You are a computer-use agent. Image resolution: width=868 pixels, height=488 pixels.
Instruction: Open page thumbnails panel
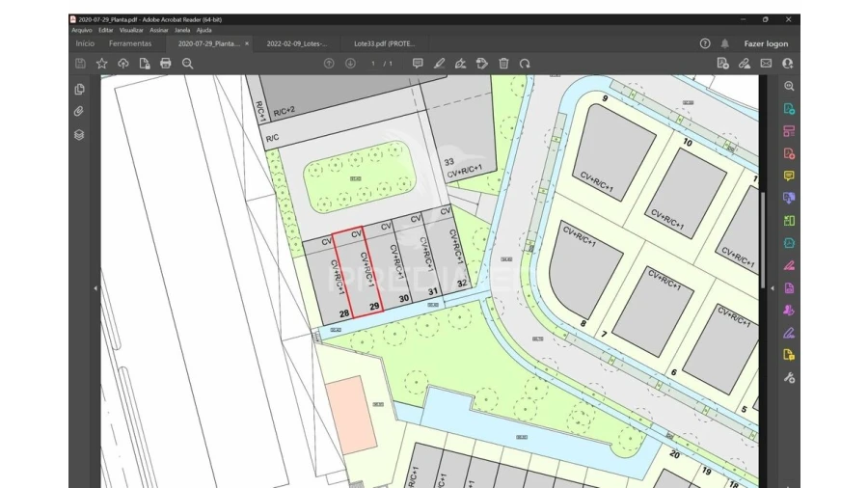pyautogui.click(x=79, y=89)
